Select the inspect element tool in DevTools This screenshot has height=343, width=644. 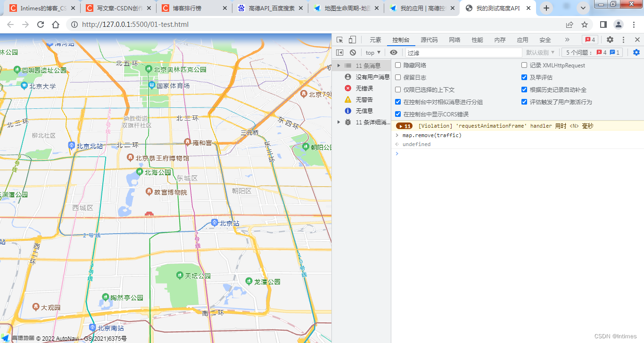[x=339, y=40]
